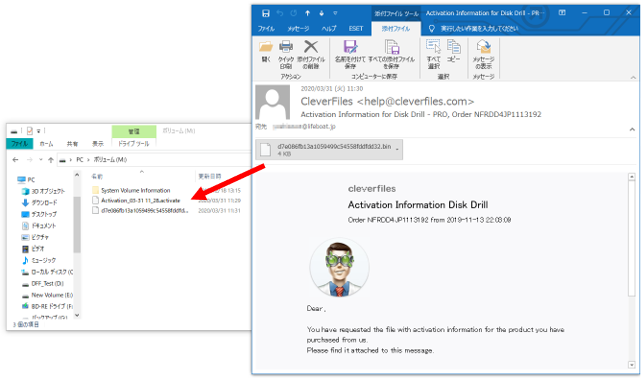Screen dimensions: 643x378
Task: Select BD-RE ドライブ (F:) in navigation pane
Action: point(47,306)
